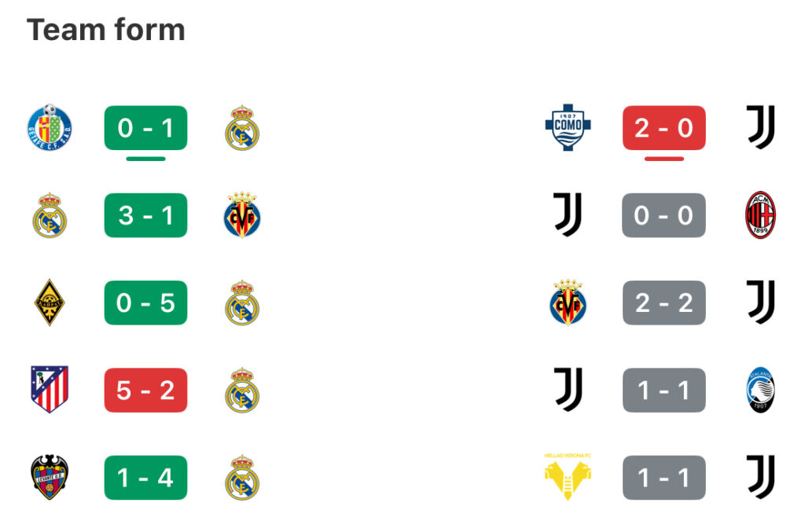This screenshot has width=805, height=532.
Task: Open the red 5 - 2 match score
Action: click(145, 390)
